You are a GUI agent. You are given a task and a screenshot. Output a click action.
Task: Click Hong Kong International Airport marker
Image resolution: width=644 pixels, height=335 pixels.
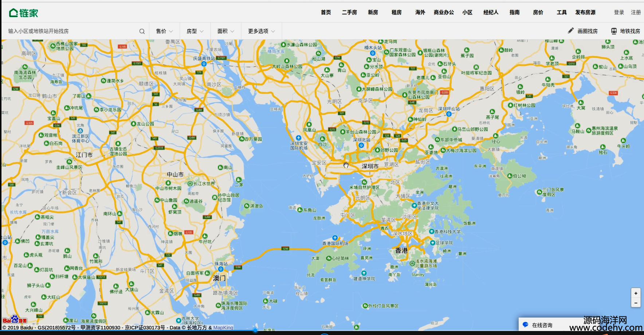tap(335, 238)
